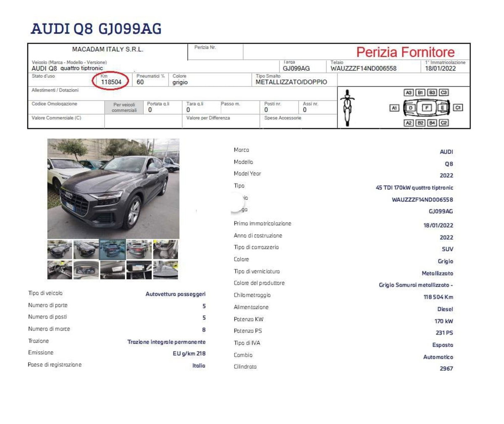Image resolution: width=504 pixels, height=424 pixels.
Task: Click Potenza PS value '231 PS'
Action: coord(444,333)
